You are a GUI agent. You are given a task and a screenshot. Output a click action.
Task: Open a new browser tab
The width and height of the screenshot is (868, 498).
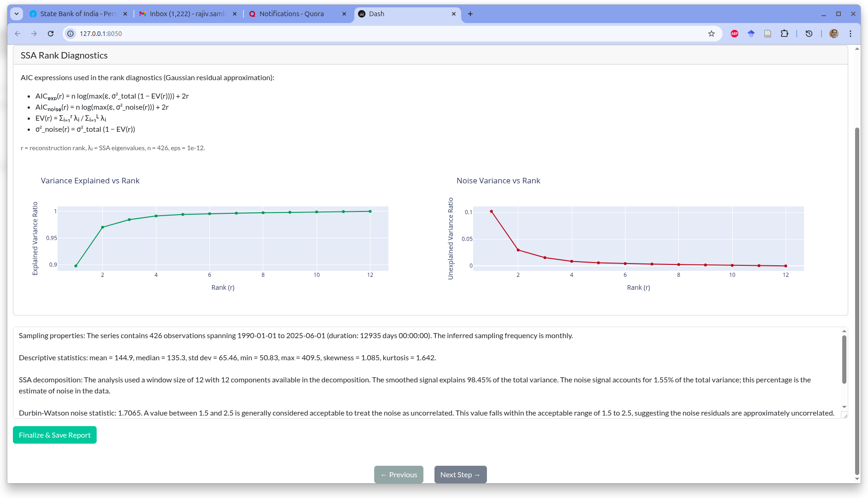(x=470, y=14)
